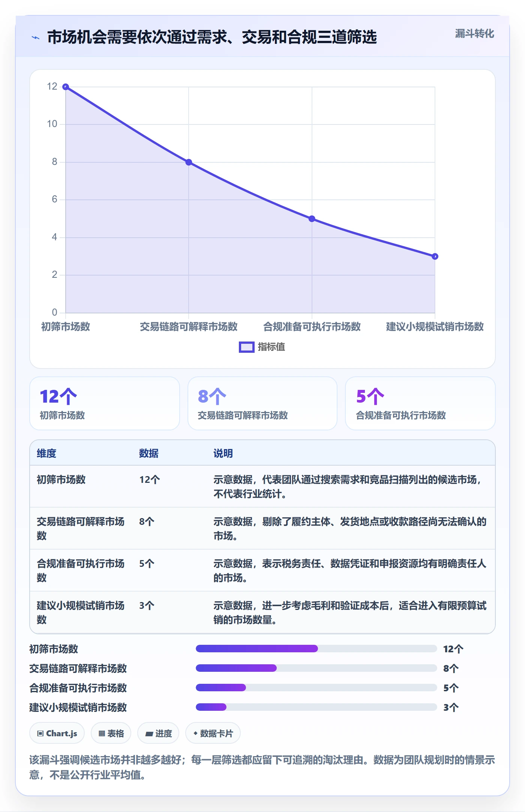Click the 初筛市场数 table row name cell
525x812 pixels.
point(61,479)
